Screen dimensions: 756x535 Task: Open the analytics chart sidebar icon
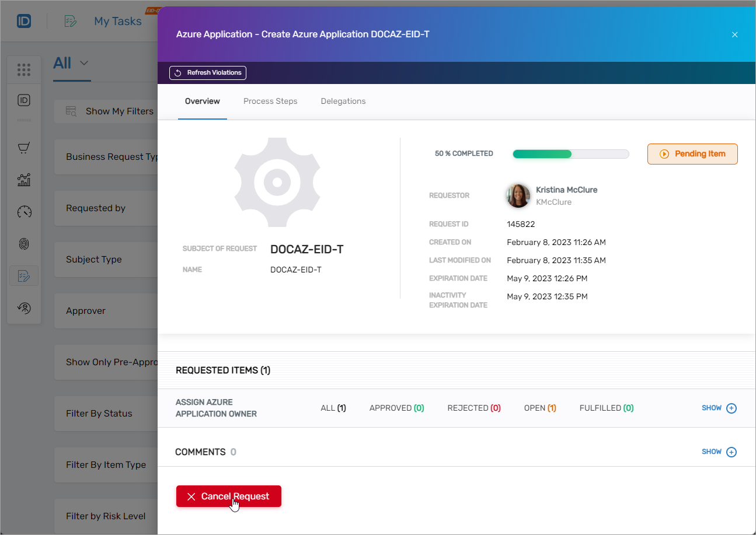pyautogui.click(x=24, y=180)
